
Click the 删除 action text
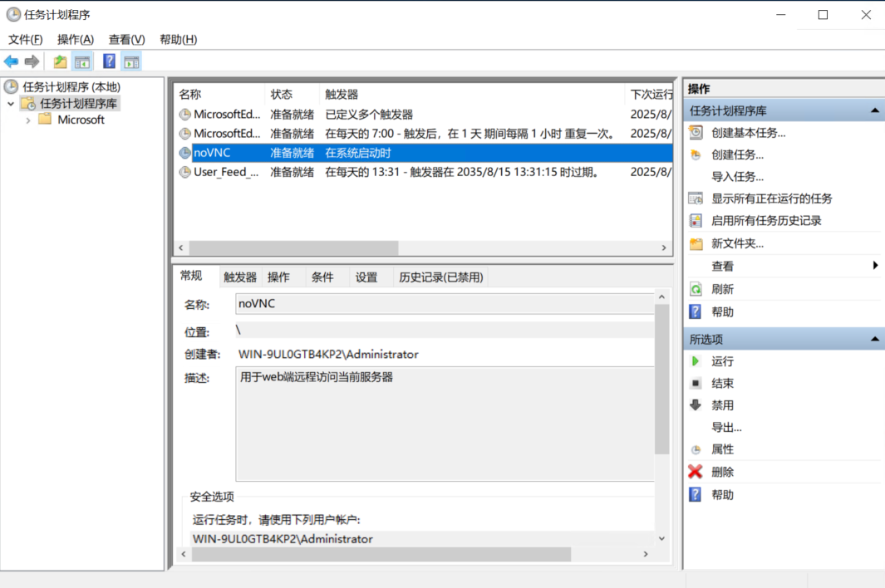722,472
